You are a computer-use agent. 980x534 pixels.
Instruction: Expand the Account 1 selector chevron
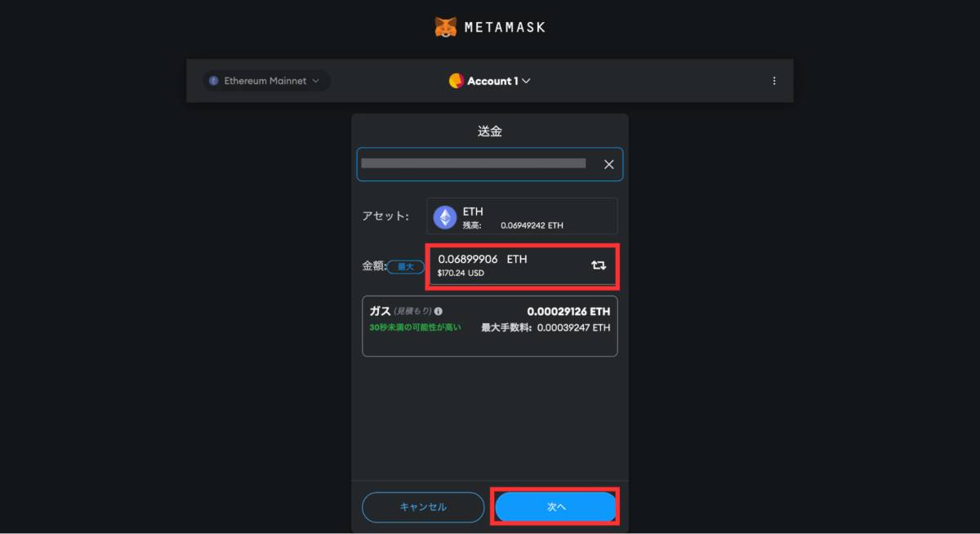pyautogui.click(x=526, y=81)
